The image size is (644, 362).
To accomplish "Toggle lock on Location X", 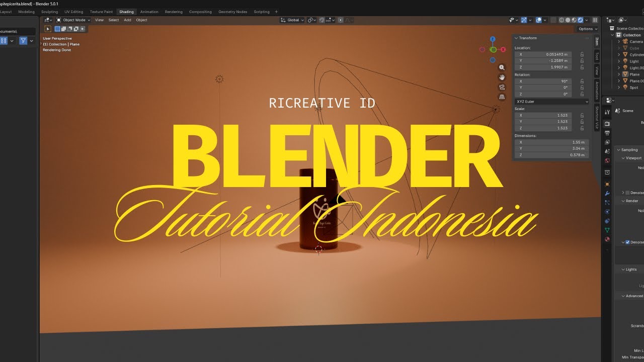I will [x=582, y=54].
